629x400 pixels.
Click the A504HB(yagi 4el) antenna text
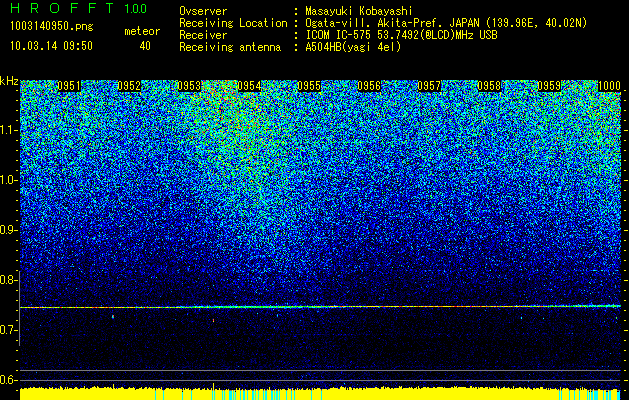pyautogui.click(x=353, y=47)
